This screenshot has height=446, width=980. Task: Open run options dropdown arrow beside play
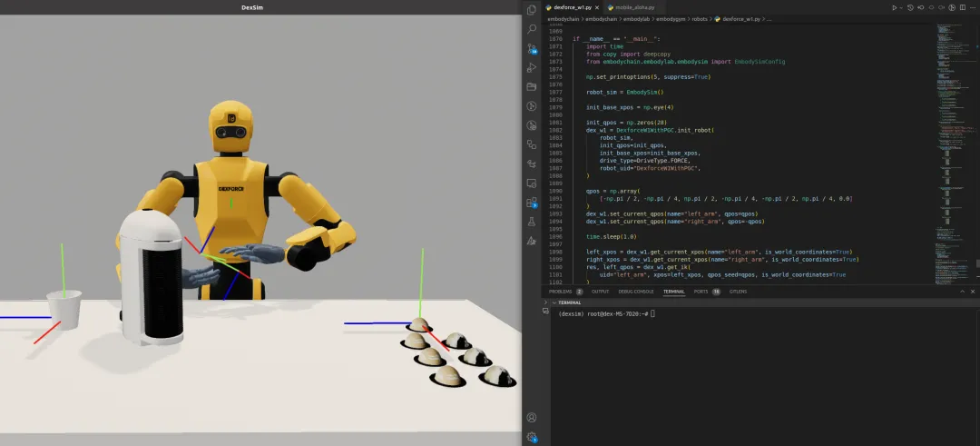[901, 7]
